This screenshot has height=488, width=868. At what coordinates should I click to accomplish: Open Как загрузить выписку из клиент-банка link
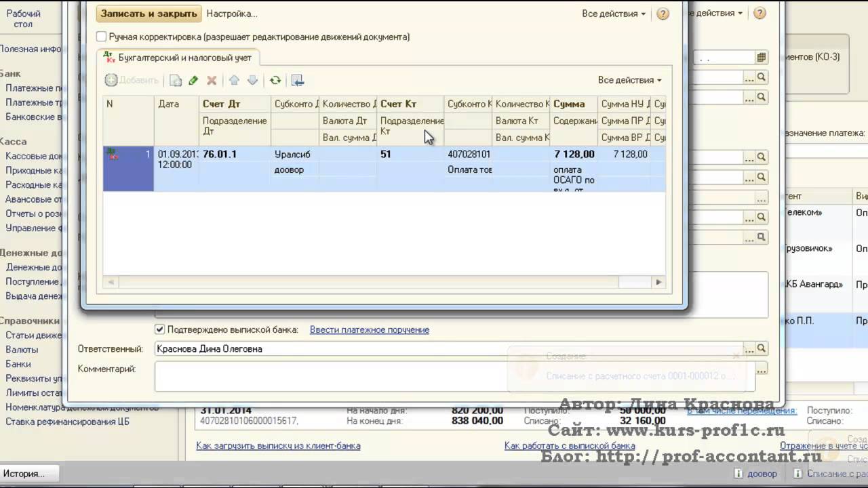pos(278,445)
